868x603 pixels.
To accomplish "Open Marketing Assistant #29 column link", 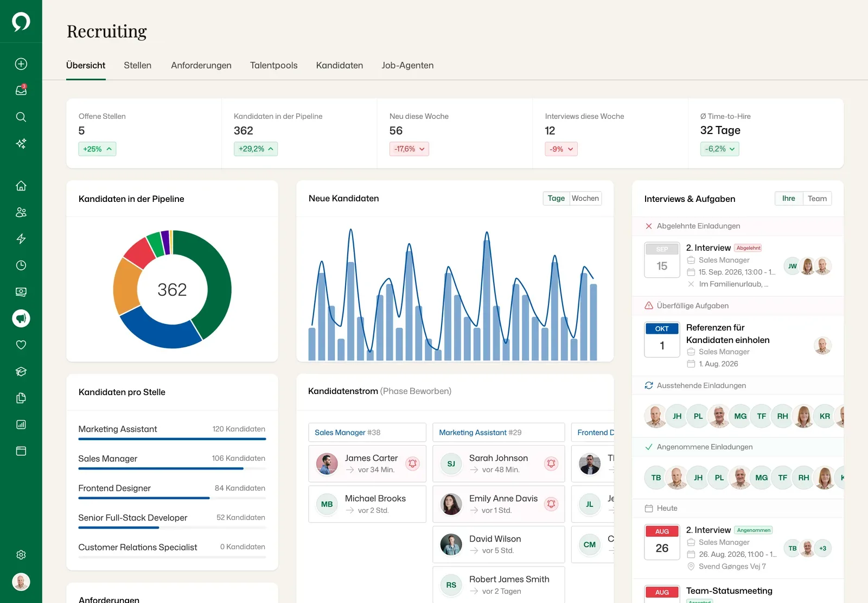I will coord(480,433).
